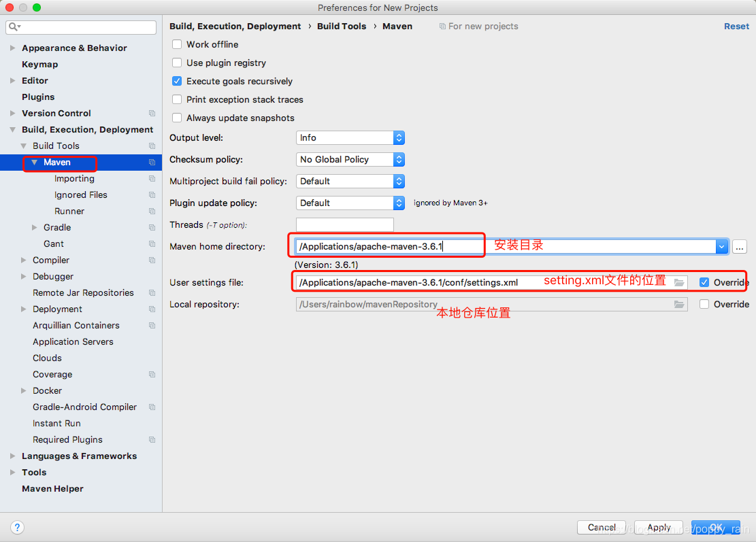
Task: Click project-level icon beside Gant
Action: pos(152,243)
